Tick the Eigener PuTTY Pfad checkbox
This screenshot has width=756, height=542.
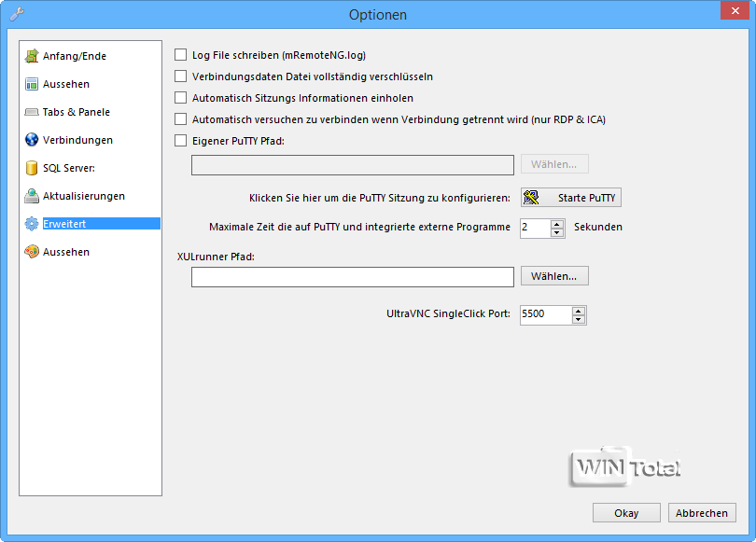coord(180,141)
